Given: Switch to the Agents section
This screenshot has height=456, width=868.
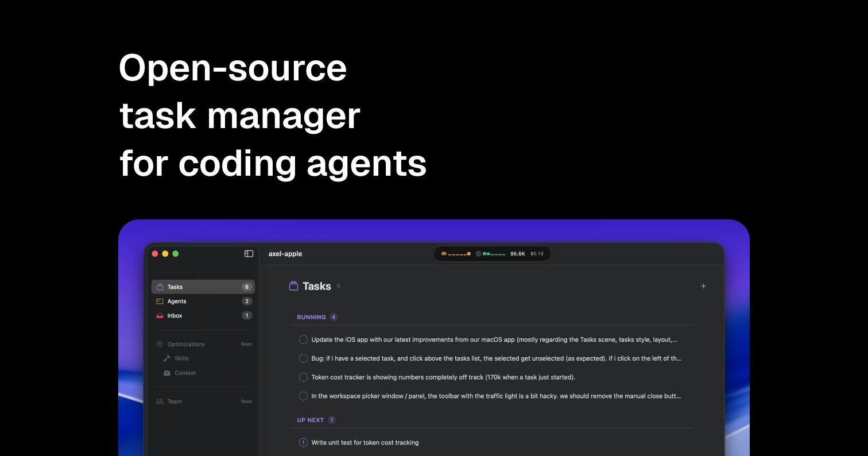Looking at the screenshot, I should 177,301.
